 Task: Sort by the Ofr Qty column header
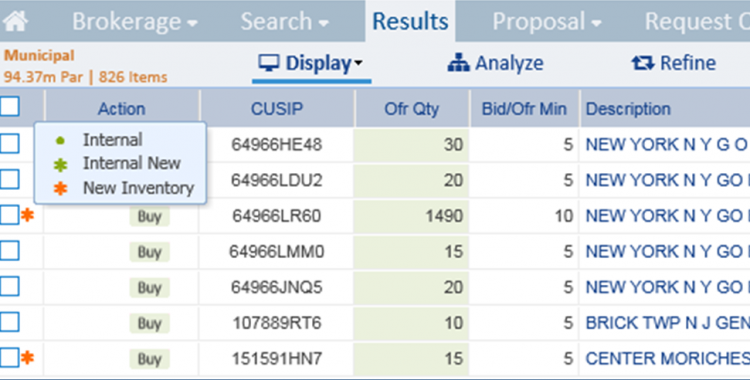tap(412, 109)
